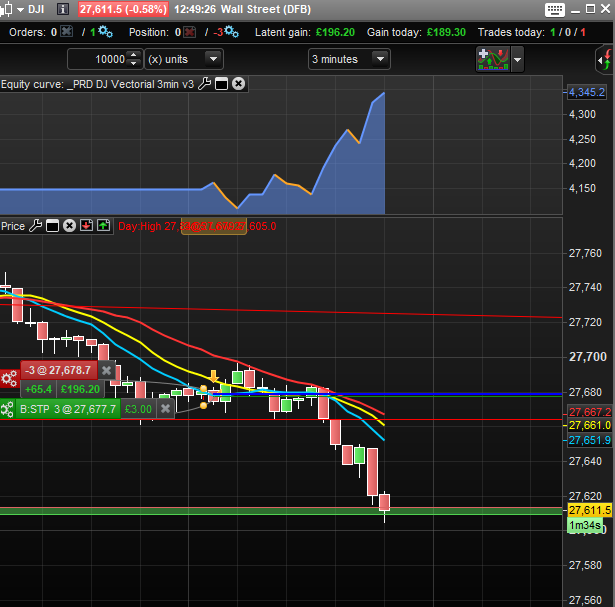Click the 27,611.5 (-0.58%) price badge

click(x=123, y=9)
